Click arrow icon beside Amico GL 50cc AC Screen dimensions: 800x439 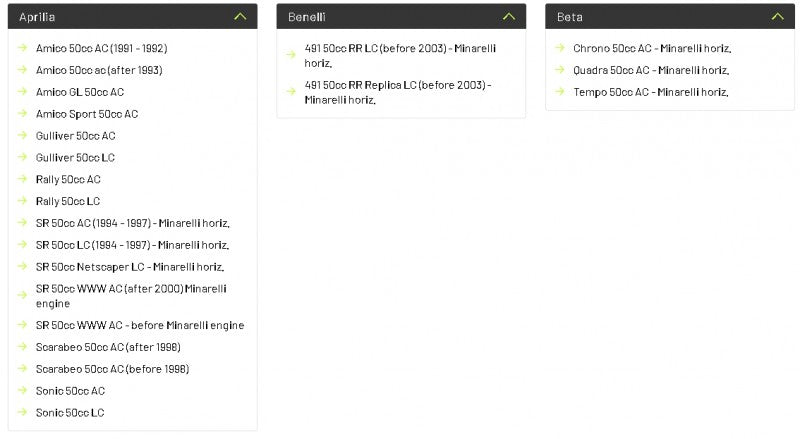(x=22, y=92)
